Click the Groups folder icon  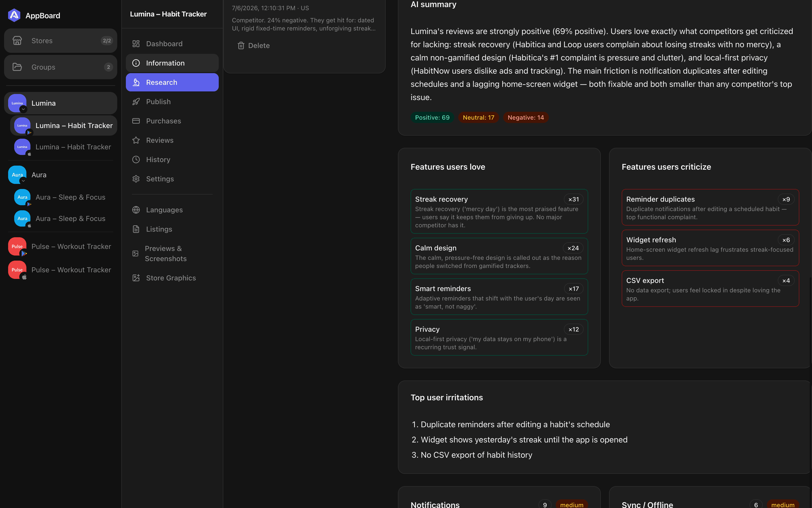pyautogui.click(x=17, y=67)
